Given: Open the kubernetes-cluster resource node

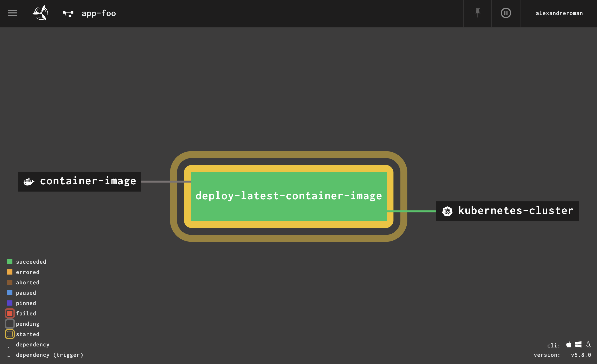Looking at the screenshot, I should coord(516,211).
